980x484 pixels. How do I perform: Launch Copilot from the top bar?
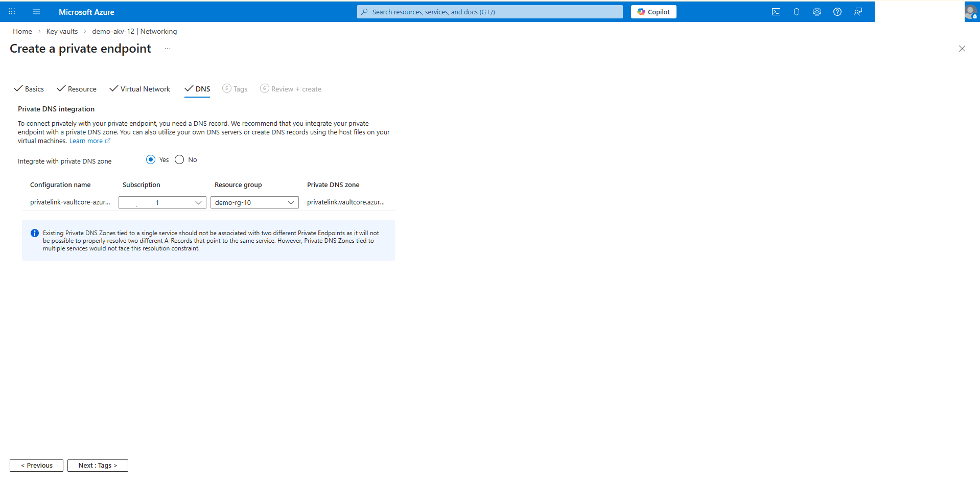pyautogui.click(x=654, y=11)
